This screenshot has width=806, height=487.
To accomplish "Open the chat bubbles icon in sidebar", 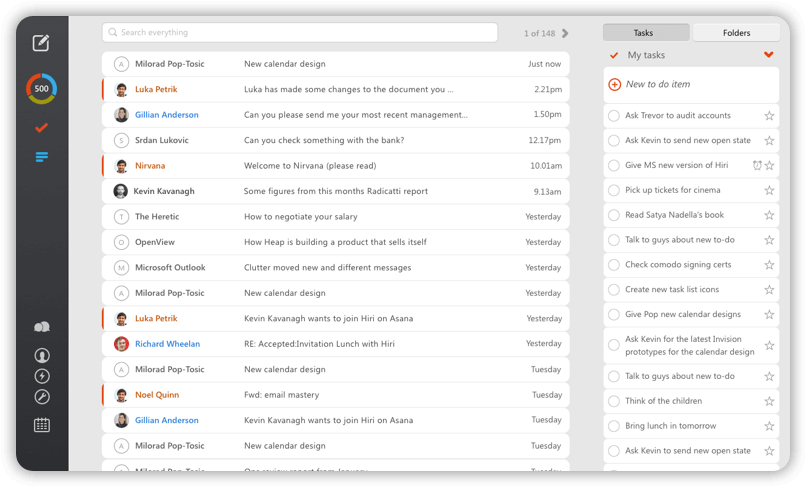I will [41, 327].
